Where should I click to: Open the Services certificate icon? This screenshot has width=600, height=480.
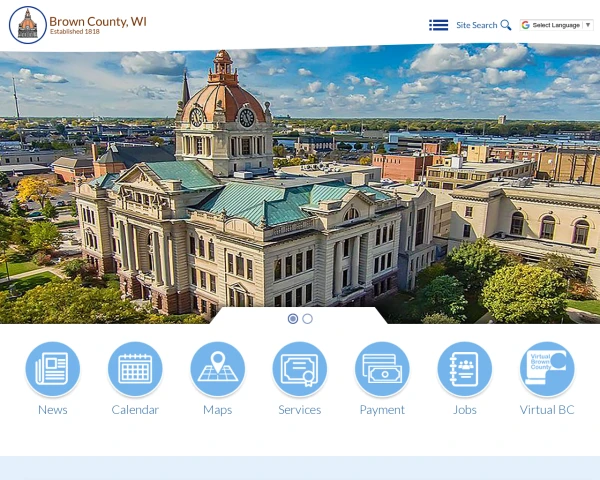(300, 369)
